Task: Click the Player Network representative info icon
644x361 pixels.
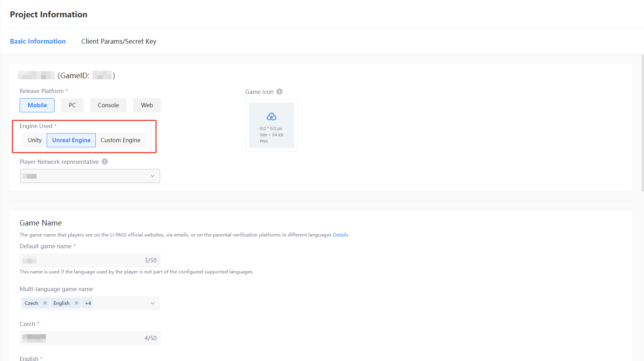Action: [x=105, y=161]
